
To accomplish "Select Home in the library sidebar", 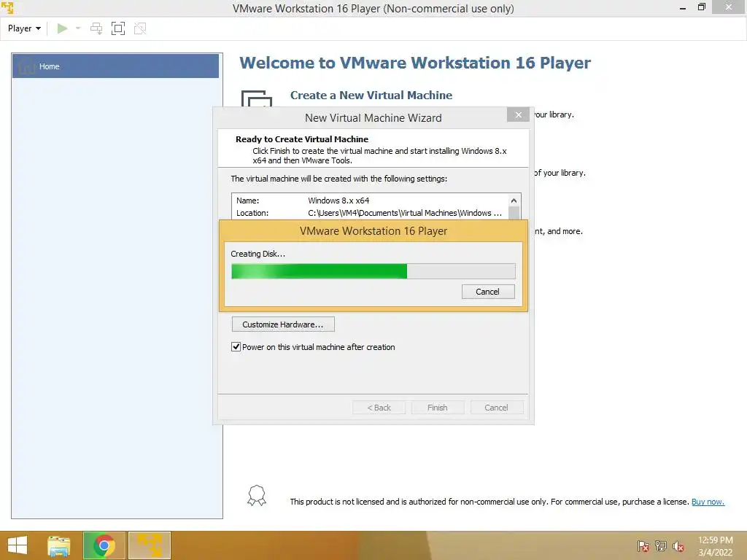I will click(115, 66).
